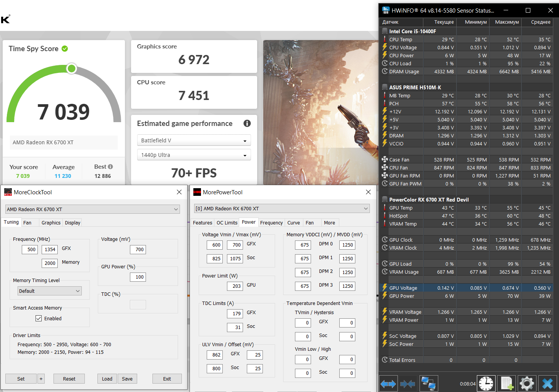Switch to the Curve tab in MorePowerTool
Viewport: 559px width, 392px height.
pyautogui.click(x=293, y=223)
